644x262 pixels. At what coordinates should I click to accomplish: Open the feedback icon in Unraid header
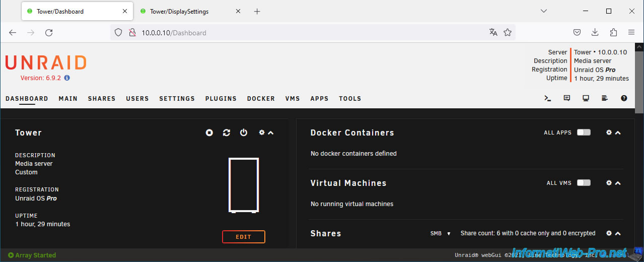click(x=567, y=98)
